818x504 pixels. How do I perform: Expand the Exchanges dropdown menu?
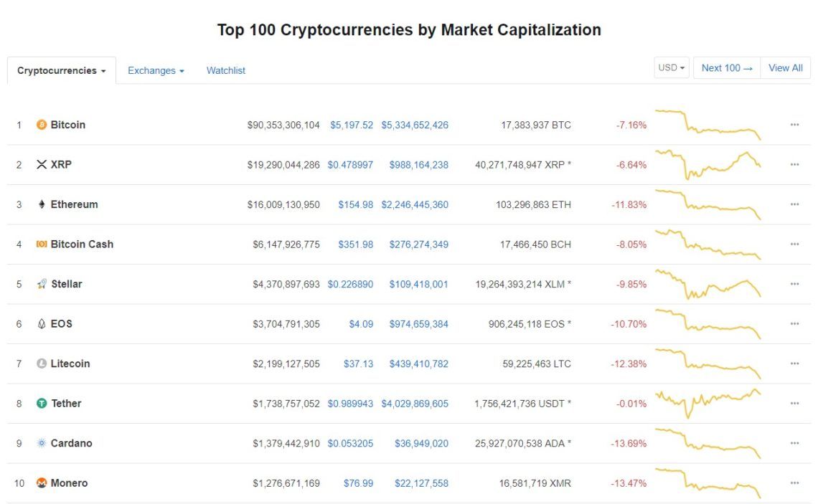tap(156, 71)
